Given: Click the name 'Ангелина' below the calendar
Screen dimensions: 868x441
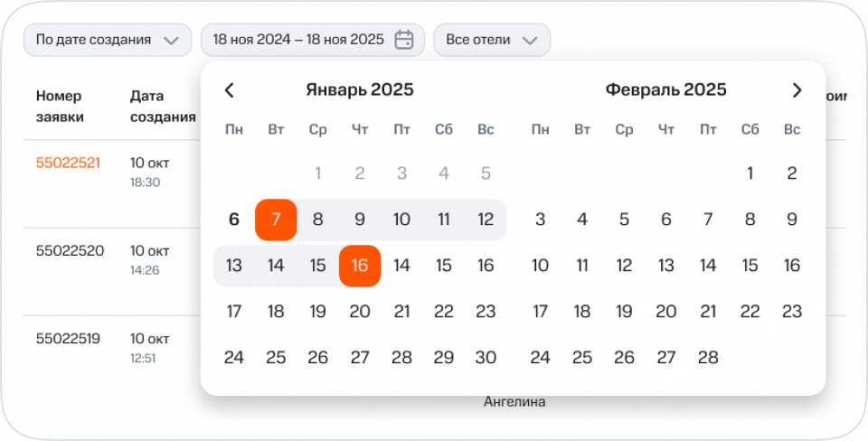Looking at the screenshot, I should (x=514, y=402).
